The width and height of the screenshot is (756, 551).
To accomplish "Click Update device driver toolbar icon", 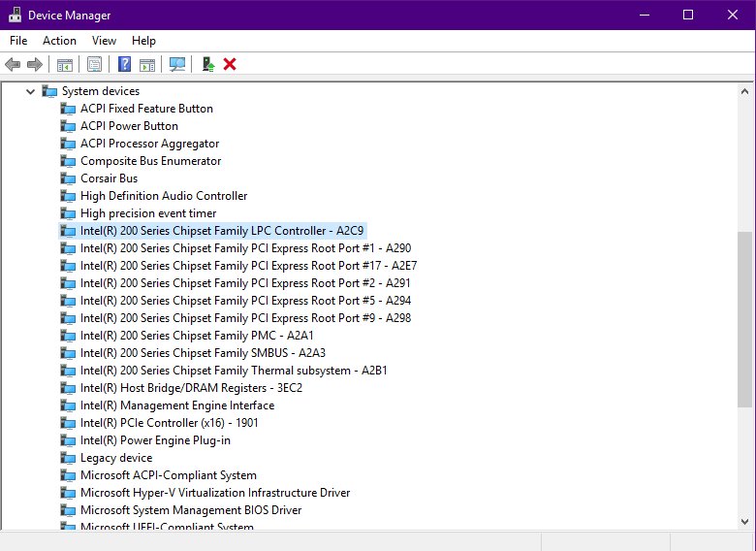I will 207,64.
